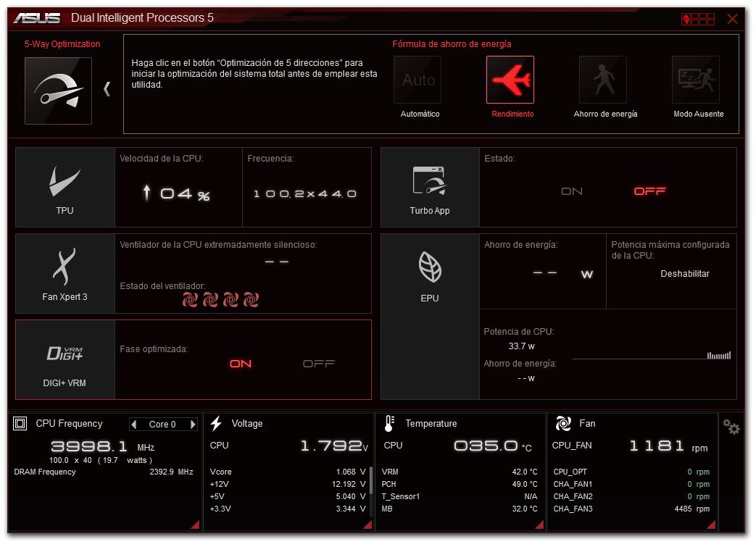Click the CPU power history graph
The image size is (756, 547).
[x=652, y=356]
